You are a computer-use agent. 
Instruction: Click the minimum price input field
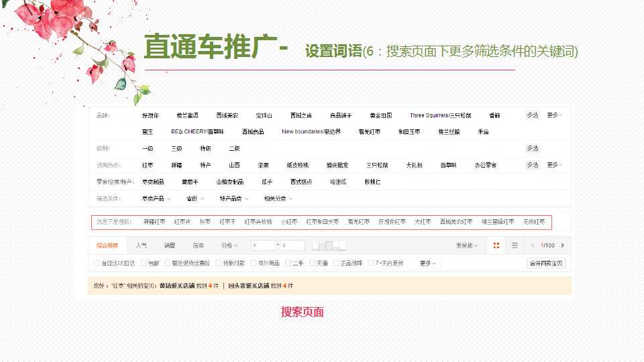(263, 246)
